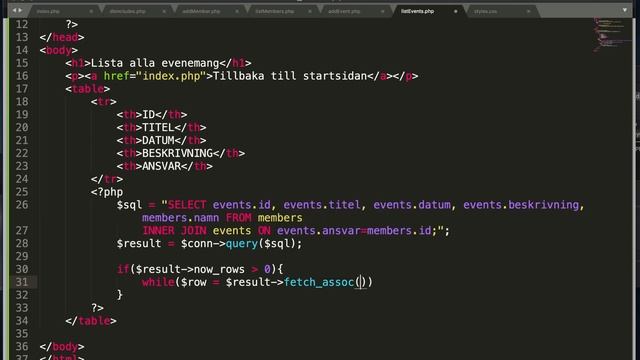640x360 pixels.
Task: Click line number 26 in the gutter
Action: tap(22, 205)
